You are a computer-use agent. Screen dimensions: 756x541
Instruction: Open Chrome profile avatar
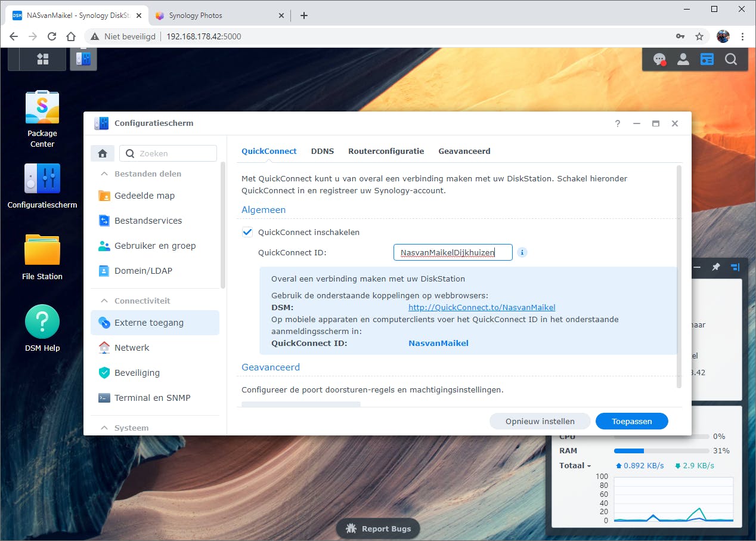pyautogui.click(x=723, y=36)
